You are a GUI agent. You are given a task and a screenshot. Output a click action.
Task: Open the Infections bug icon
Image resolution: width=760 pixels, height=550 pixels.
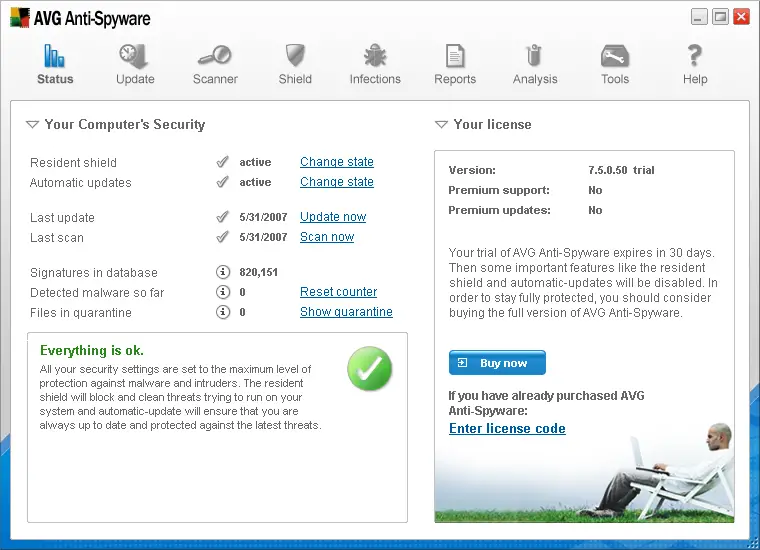[375, 56]
